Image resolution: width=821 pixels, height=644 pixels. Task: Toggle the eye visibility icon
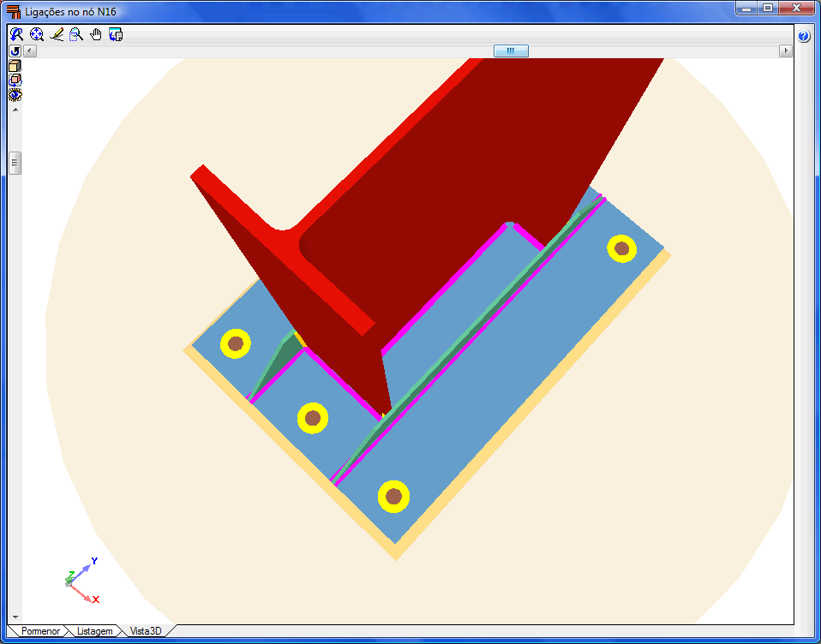coord(15,94)
